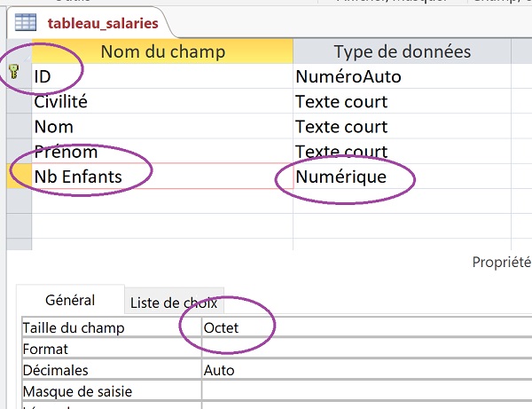532x409 pixels.
Task: Select the Nom field name cell
Action: (162, 126)
